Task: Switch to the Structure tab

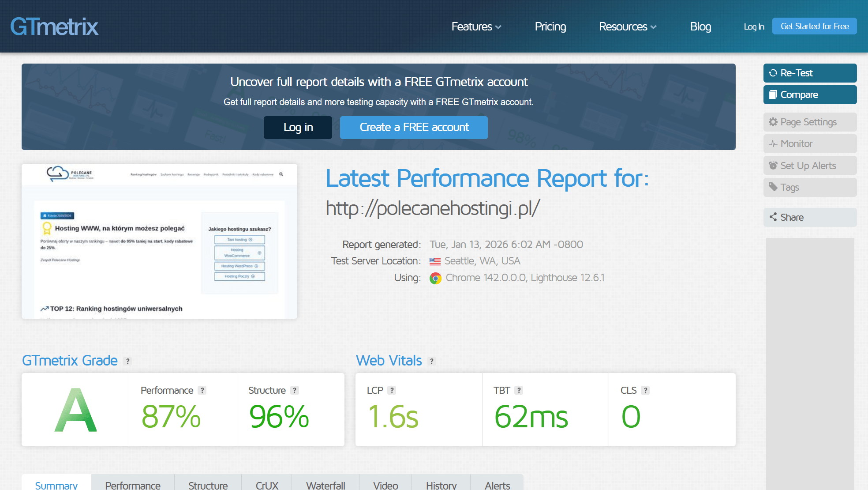Action: 208,485
